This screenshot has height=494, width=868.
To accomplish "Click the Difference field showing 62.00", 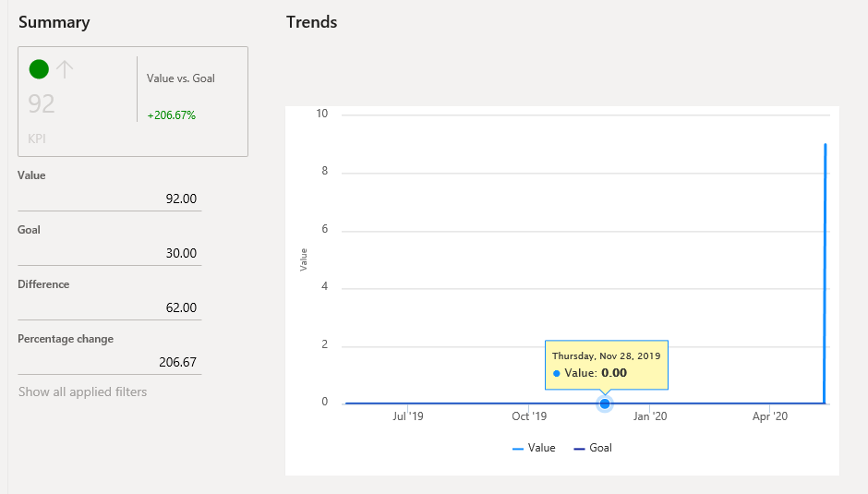I will (x=109, y=307).
